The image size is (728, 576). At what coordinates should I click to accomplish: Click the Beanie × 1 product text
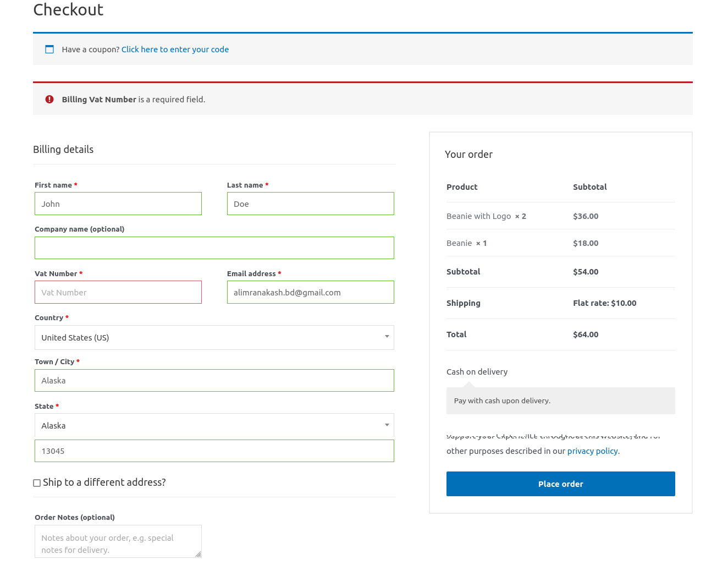pyautogui.click(x=466, y=243)
